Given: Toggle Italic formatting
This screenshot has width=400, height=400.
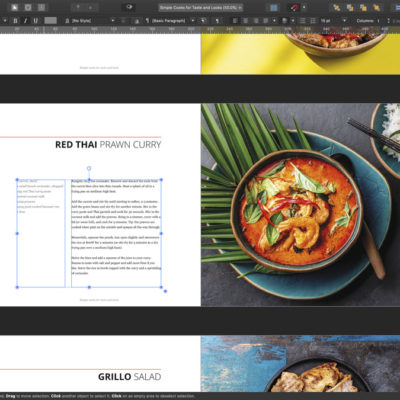Looking at the screenshot, I should [x=25, y=21].
